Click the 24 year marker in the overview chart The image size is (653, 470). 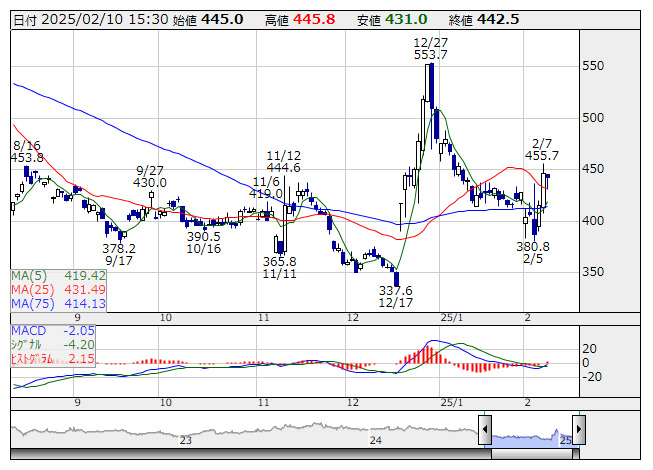pos(376,440)
